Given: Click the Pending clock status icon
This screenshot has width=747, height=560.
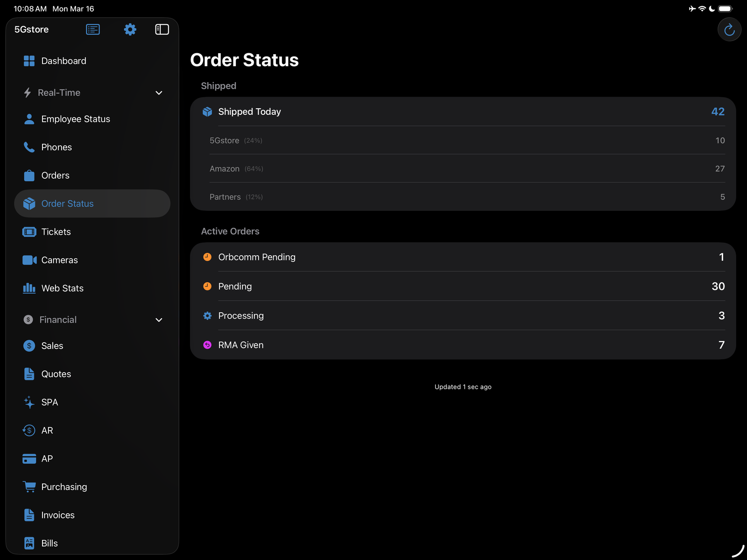Looking at the screenshot, I should [x=207, y=286].
